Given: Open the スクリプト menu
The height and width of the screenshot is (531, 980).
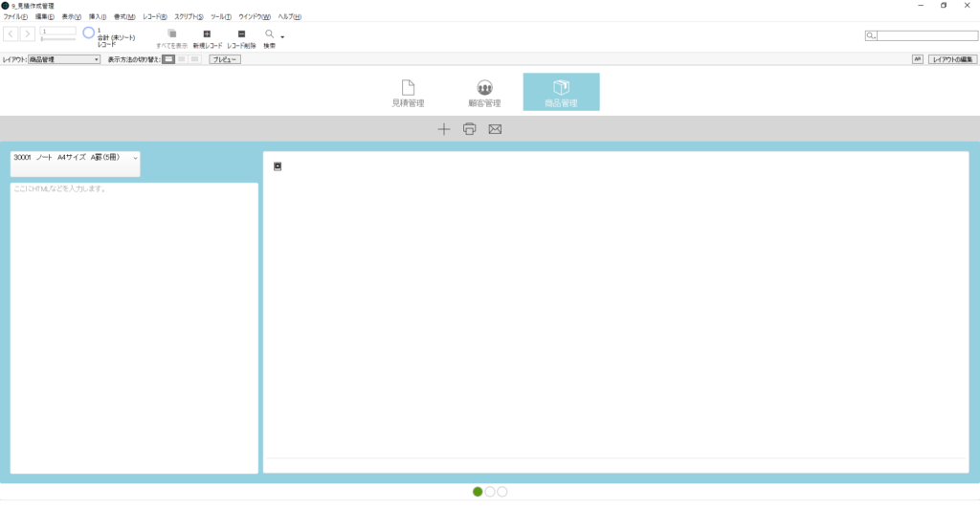Looking at the screenshot, I should click(189, 17).
